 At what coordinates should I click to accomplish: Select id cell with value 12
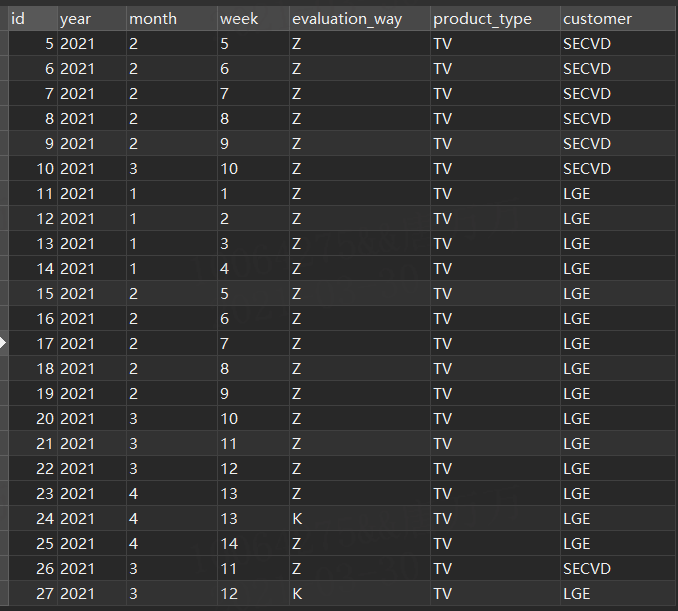pyautogui.click(x=33, y=218)
